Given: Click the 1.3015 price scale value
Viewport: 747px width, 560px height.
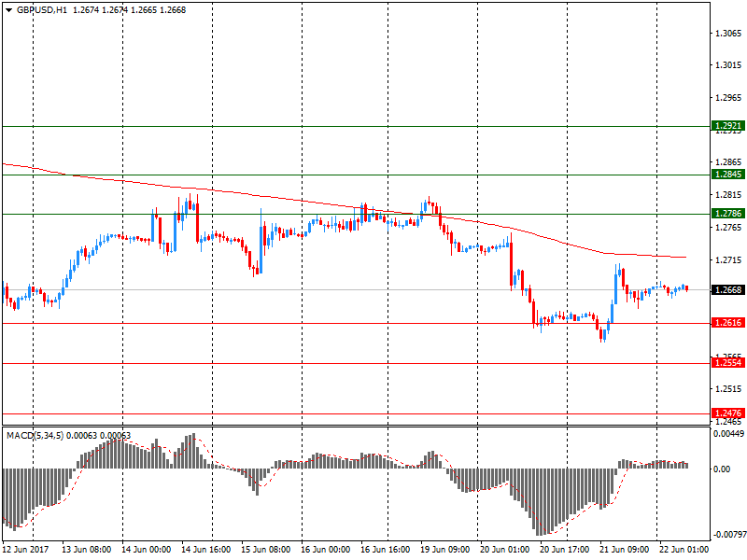Looking at the screenshot, I should point(728,65).
